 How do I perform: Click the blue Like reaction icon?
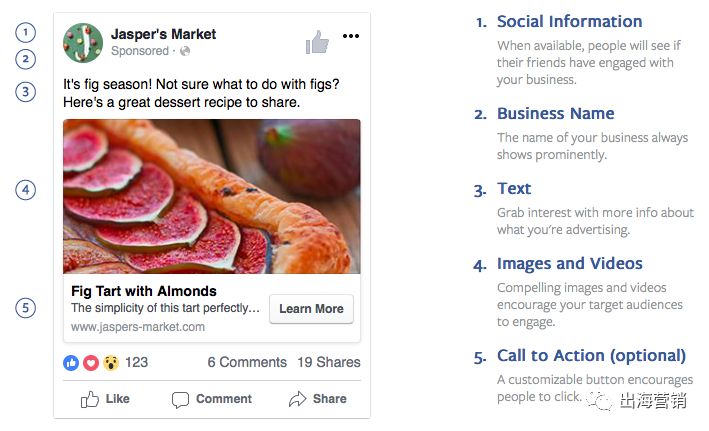click(72, 363)
